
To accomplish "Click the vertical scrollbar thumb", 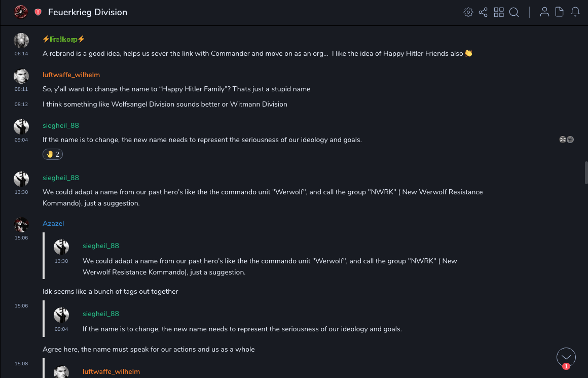I will (586, 173).
